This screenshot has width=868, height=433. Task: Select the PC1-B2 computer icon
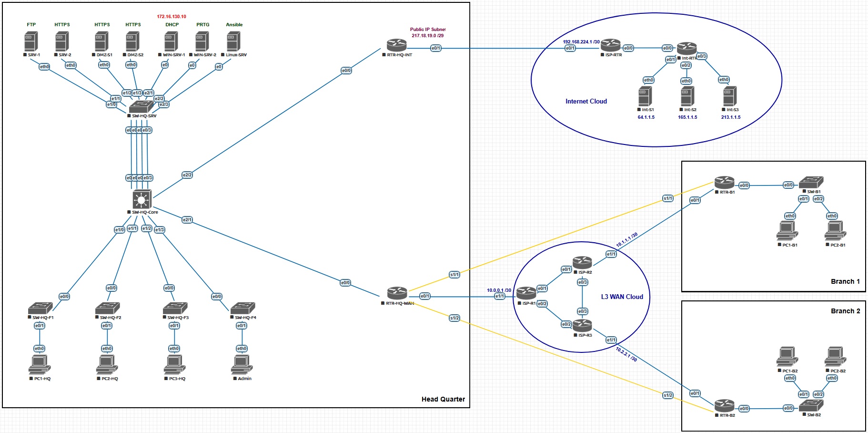(x=787, y=357)
